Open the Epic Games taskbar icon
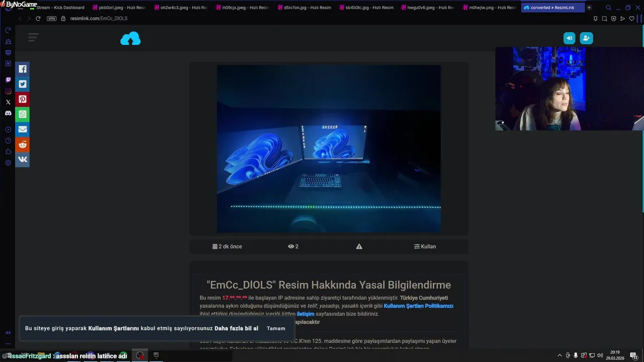Viewport: 644px width, 362px height. [156, 355]
